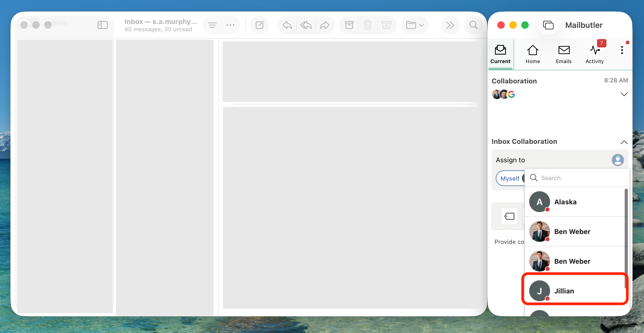Open the Activity tab
644x333 pixels.
tap(595, 54)
